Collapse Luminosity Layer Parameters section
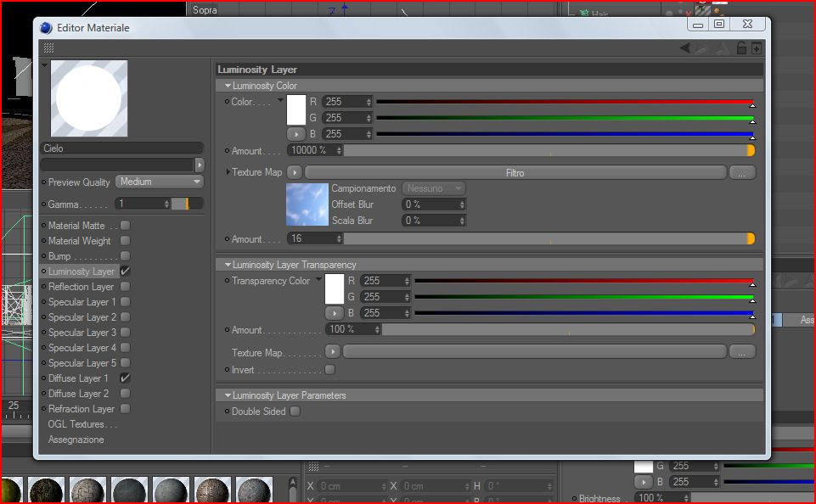Image resolution: width=816 pixels, height=504 pixels. 228,395
